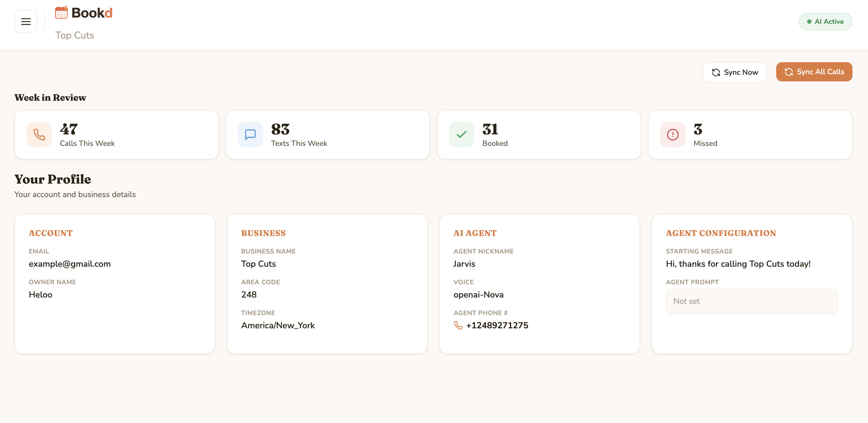Click the green booked checkmark icon

pos(461,135)
